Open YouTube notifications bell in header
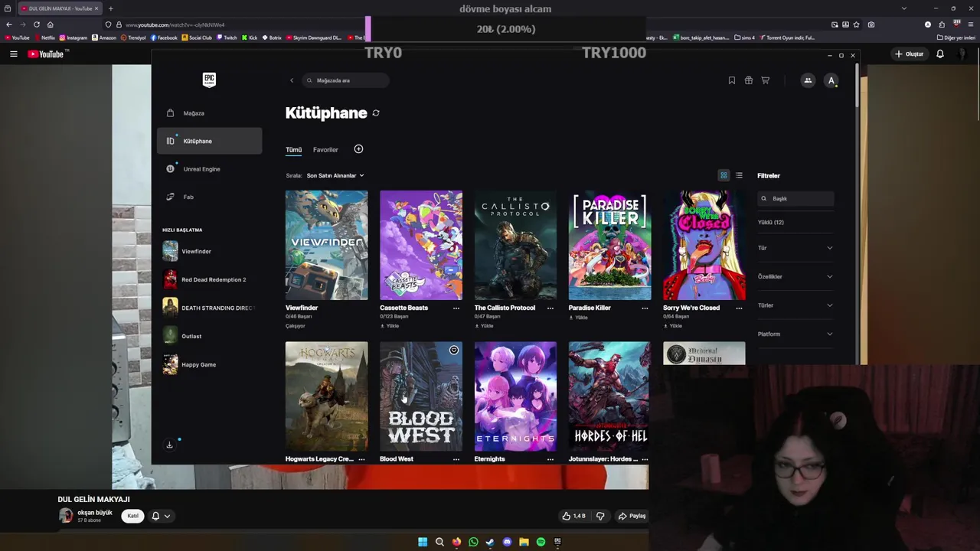980x551 pixels. click(940, 54)
